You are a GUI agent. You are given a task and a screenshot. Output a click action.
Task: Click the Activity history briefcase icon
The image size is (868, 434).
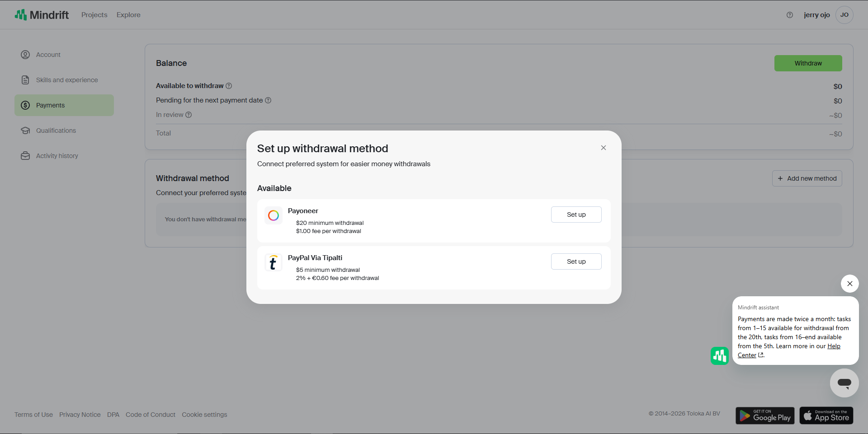point(25,156)
